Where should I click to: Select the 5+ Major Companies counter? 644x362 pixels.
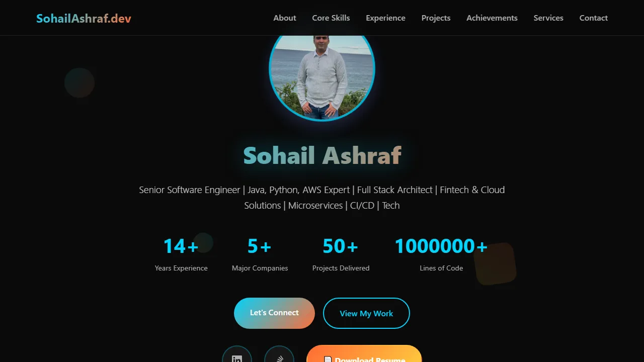[x=260, y=254]
